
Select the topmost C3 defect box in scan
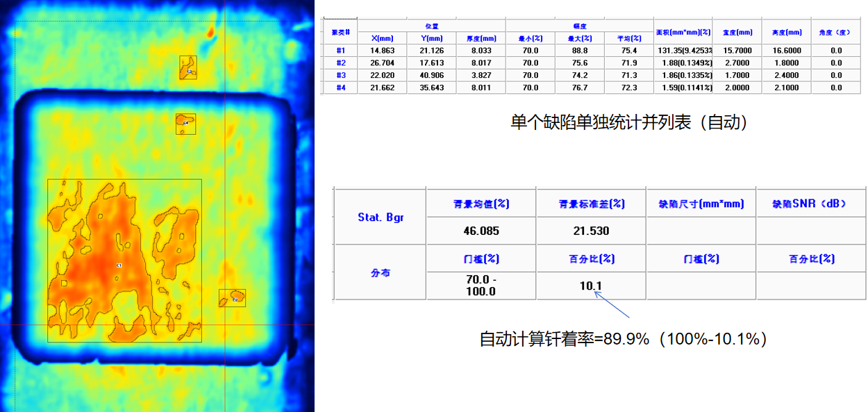click(x=188, y=68)
